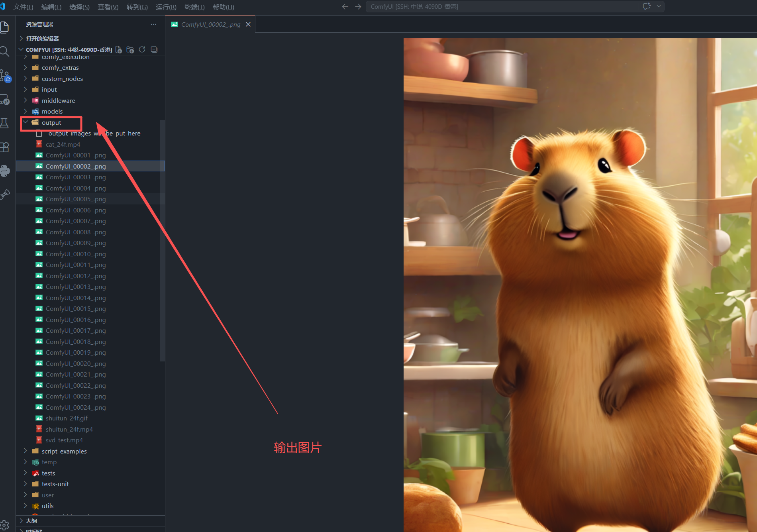The height and width of the screenshot is (532, 757).
Task: Open _output_images_will_be_put_here file
Action: pos(90,133)
